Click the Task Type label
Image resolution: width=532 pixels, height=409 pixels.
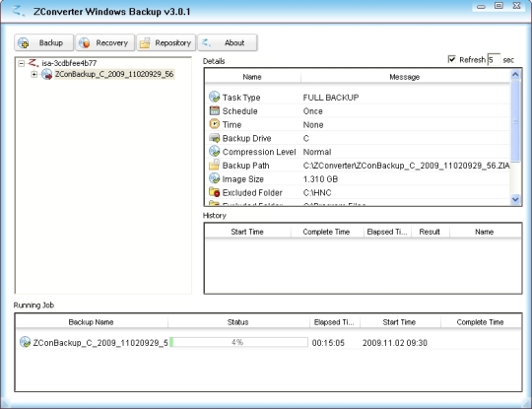click(241, 98)
